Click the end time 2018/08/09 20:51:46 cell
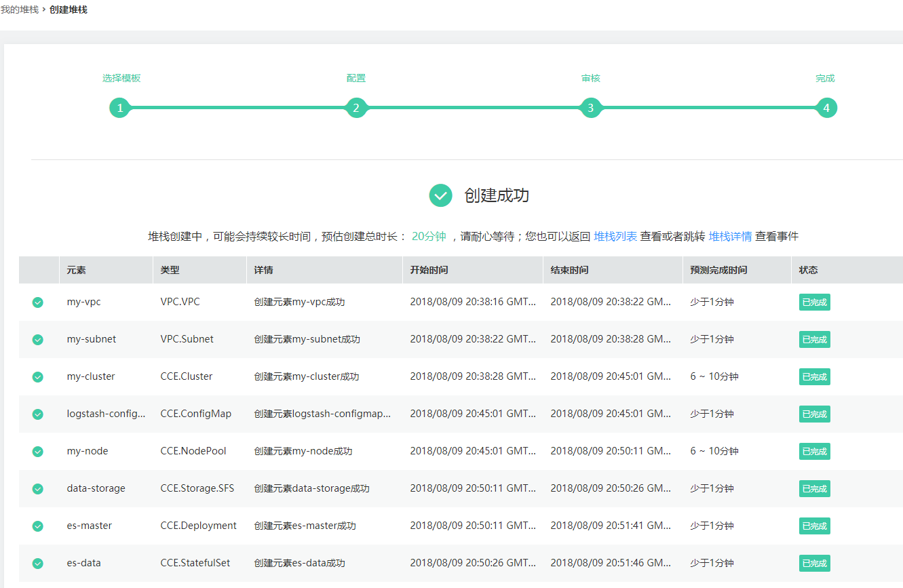This screenshot has height=588, width=903. point(611,563)
